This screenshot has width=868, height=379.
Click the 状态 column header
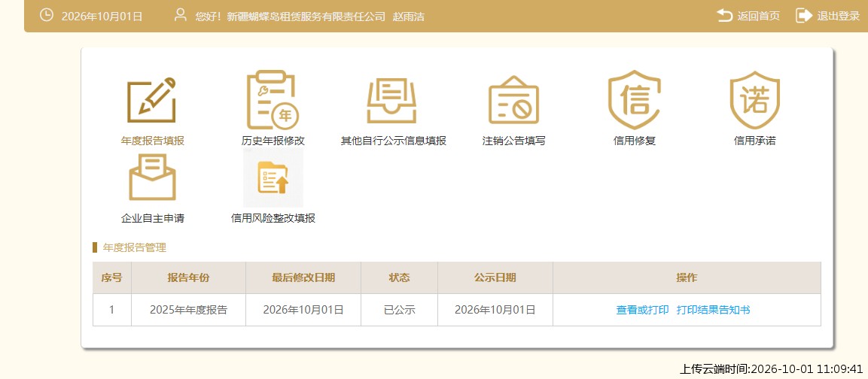click(399, 277)
